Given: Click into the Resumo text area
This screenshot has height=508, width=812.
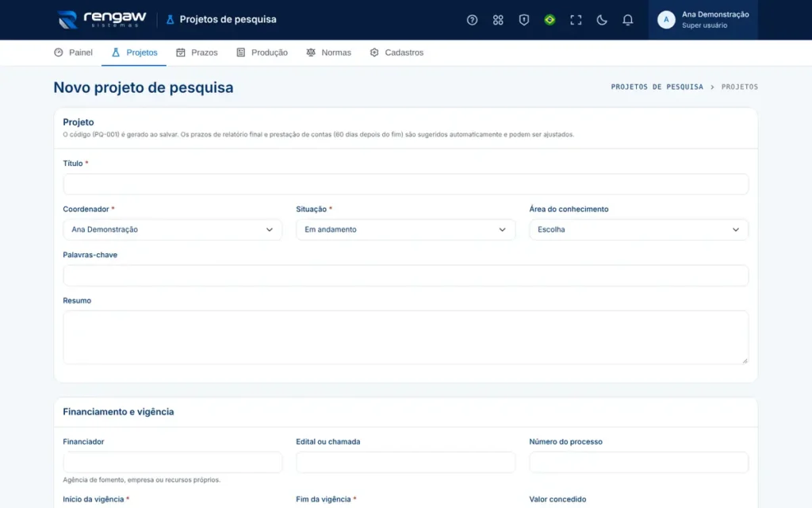Looking at the screenshot, I should [405, 337].
